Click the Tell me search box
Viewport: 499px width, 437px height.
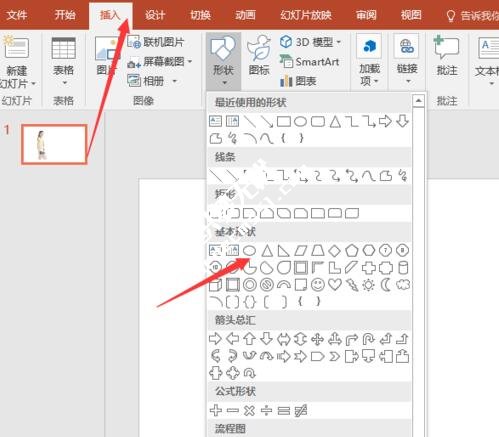(x=473, y=15)
